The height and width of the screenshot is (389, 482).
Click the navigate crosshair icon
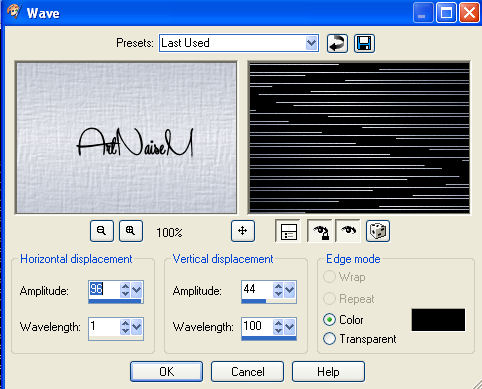click(x=243, y=231)
